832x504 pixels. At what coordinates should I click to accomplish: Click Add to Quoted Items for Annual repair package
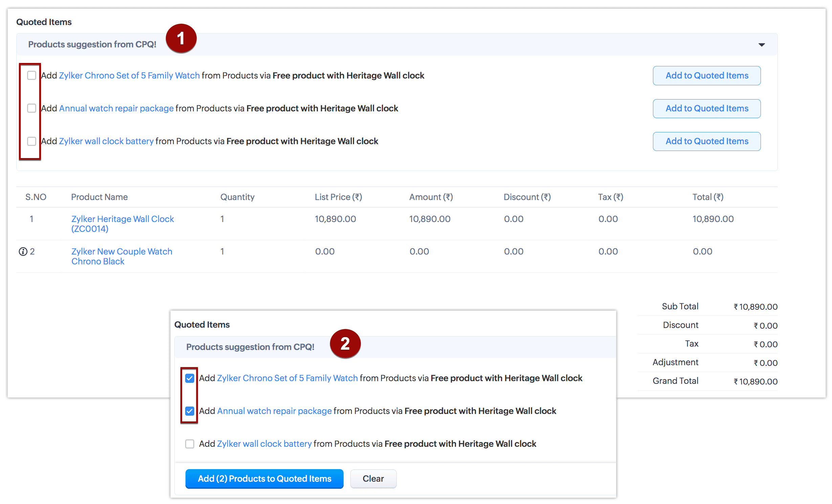pos(707,108)
